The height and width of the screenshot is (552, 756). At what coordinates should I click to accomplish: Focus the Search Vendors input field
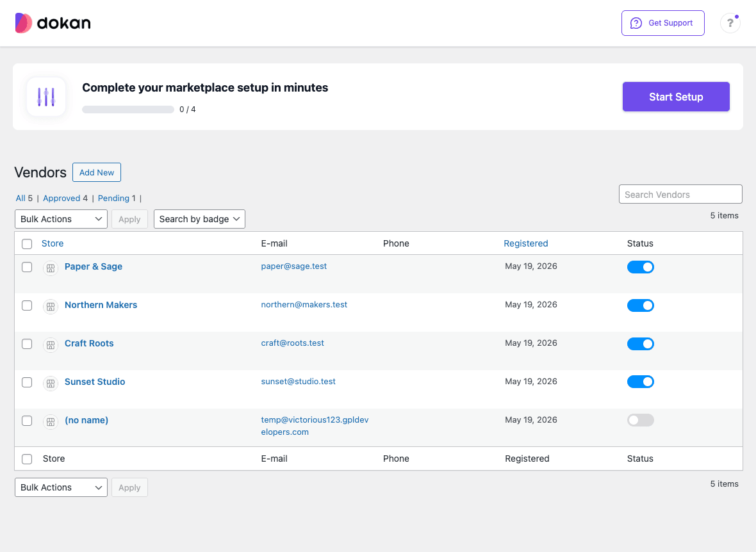(680, 194)
